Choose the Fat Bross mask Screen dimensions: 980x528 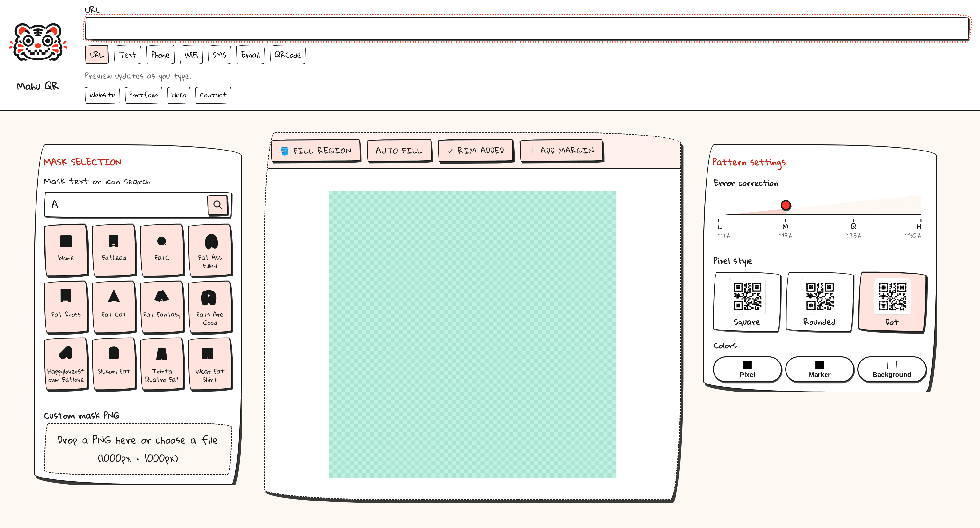pyautogui.click(x=66, y=307)
